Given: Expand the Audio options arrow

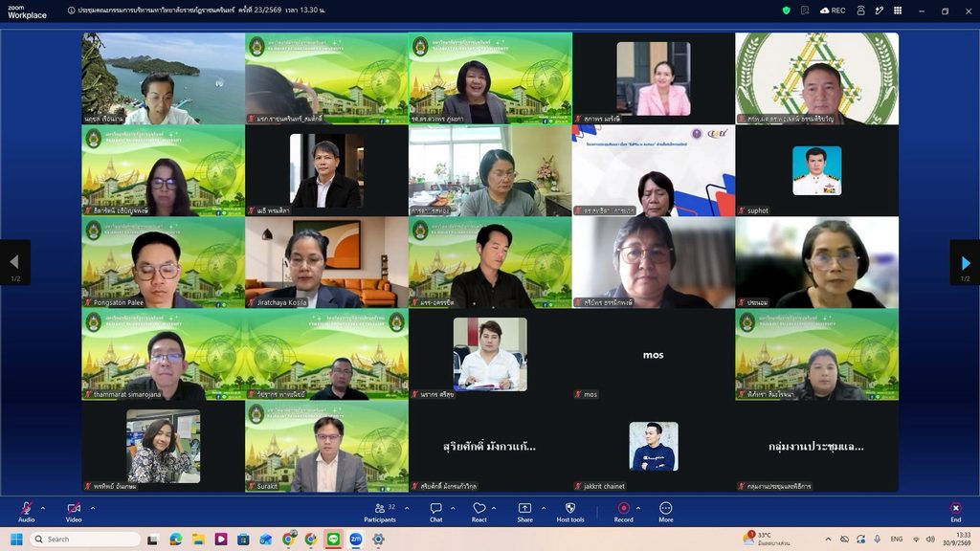Looking at the screenshot, I should pyautogui.click(x=42, y=508).
